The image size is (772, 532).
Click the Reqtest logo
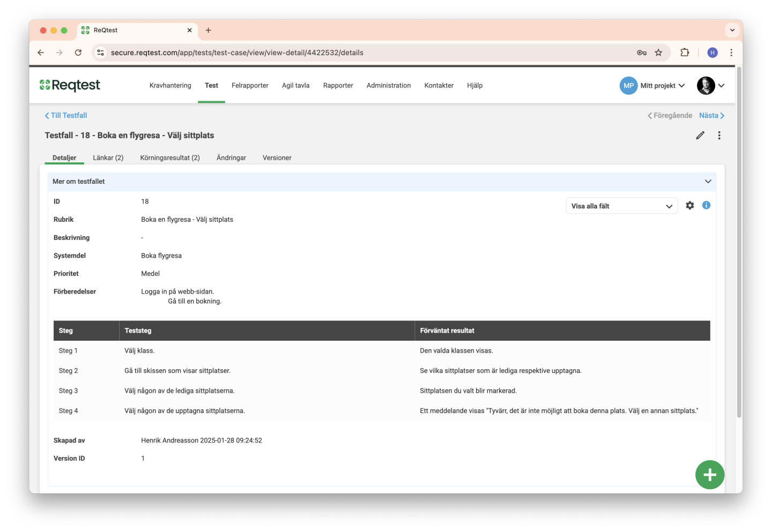click(x=70, y=85)
